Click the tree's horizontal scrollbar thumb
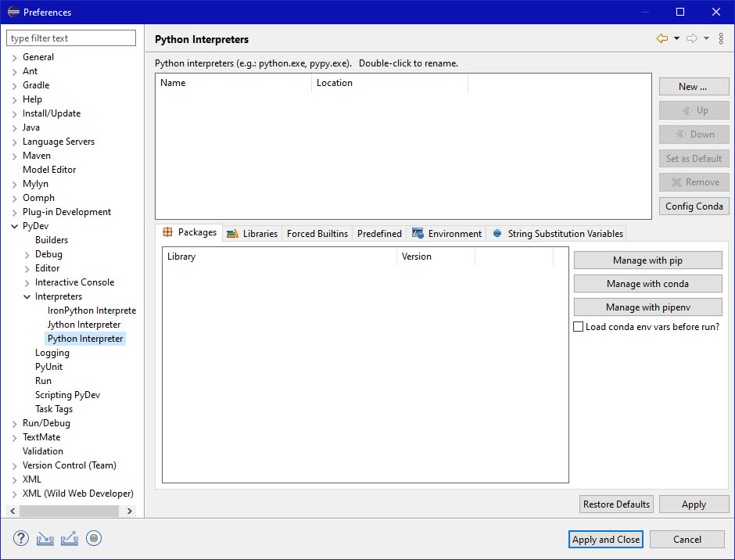This screenshot has width=735, height=560. pyautogui.click(x=69, y=511)
